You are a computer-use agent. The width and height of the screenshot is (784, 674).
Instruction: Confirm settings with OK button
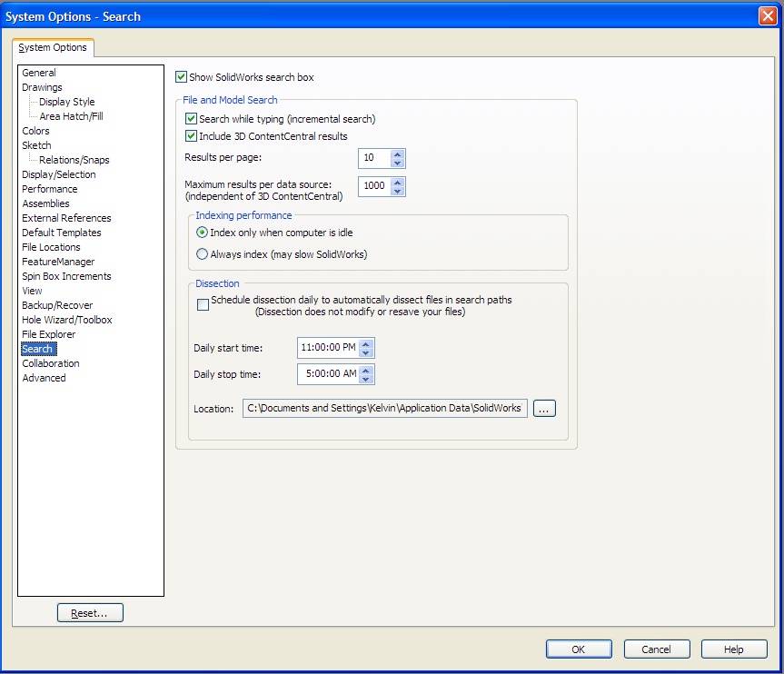point(579,649)
